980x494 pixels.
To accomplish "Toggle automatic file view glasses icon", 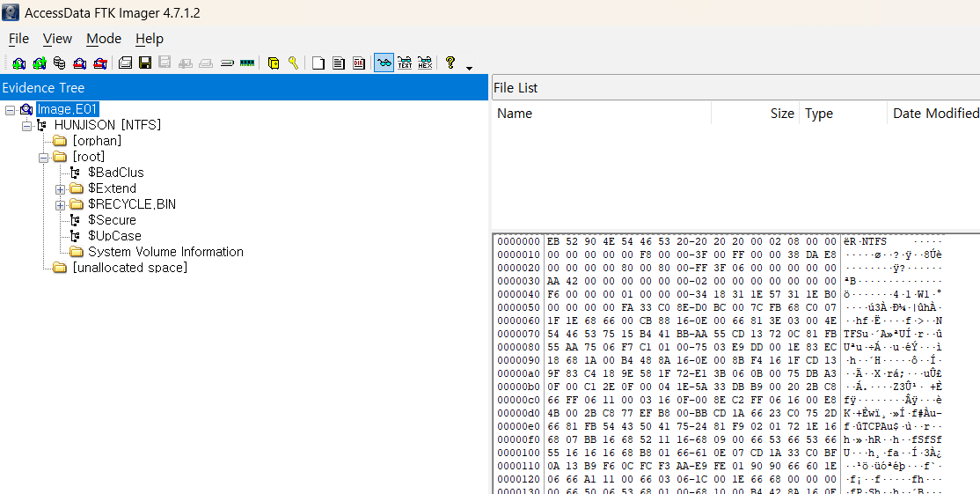I will (384, 63).
